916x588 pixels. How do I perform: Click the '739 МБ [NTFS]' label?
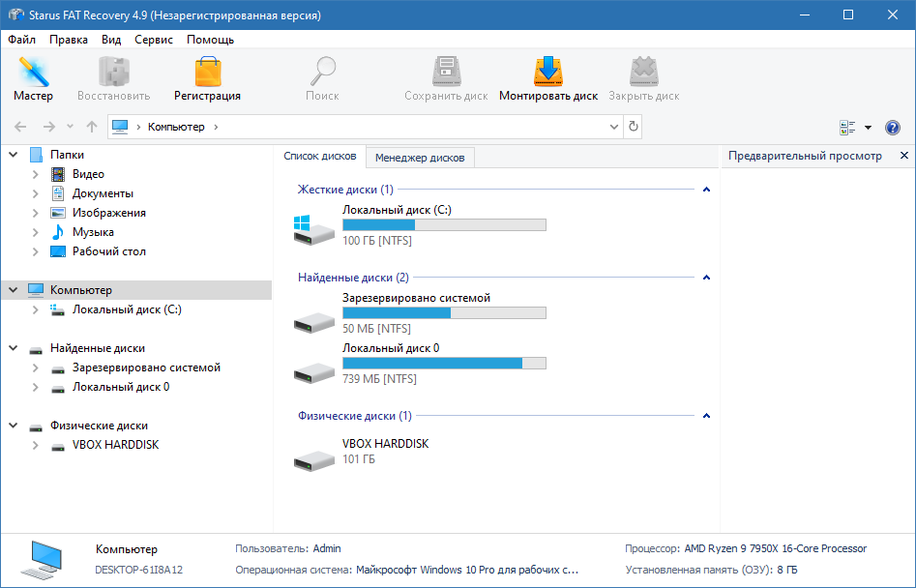pos(380,379)
